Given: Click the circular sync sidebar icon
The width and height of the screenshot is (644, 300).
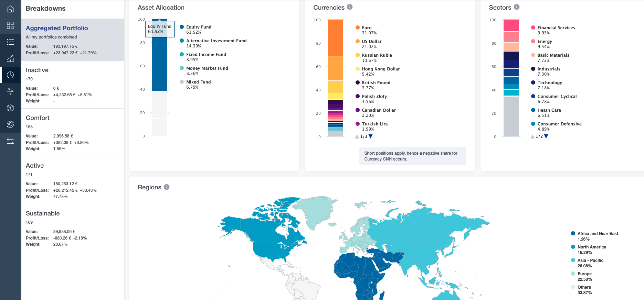Looking at the screenshot, I should [10, 124].
